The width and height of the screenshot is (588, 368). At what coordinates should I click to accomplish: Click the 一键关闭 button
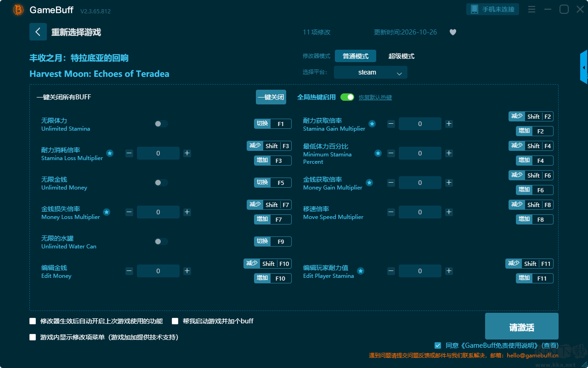click(x=271, y=97)
